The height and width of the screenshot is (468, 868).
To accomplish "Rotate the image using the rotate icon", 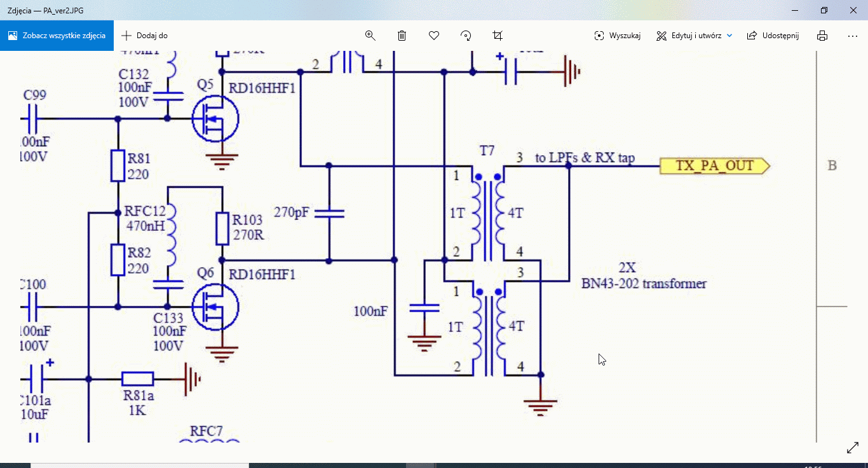I will click(466, 36).
